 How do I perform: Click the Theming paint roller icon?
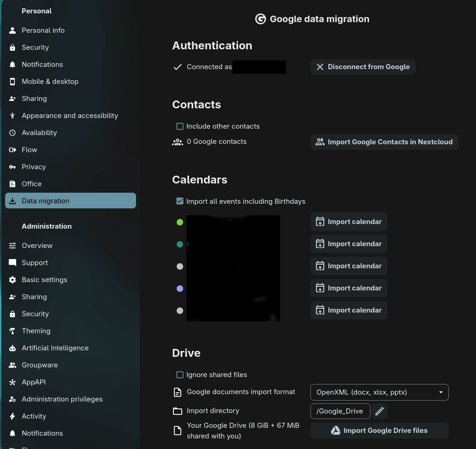click(x=12, y=331)
